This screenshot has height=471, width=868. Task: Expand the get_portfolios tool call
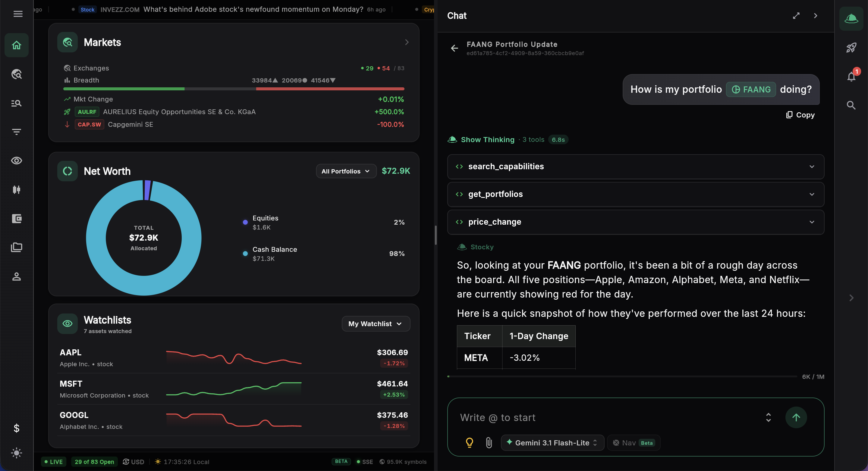636,194
